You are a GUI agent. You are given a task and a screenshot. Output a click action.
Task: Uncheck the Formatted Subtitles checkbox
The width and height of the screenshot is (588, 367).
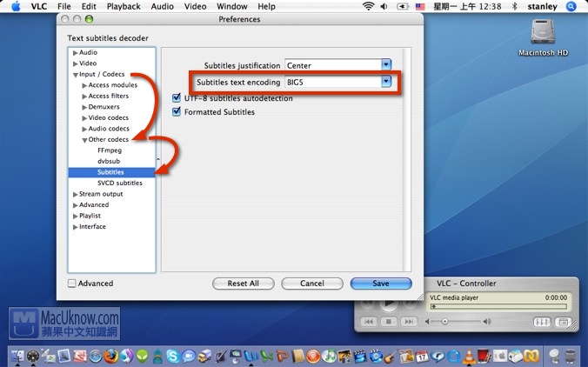tap(177, 111)
